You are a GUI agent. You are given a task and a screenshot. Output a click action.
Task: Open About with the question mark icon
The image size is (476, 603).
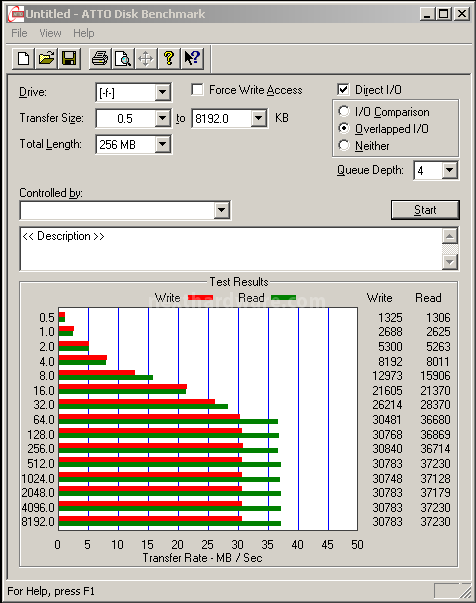point(169,59)
